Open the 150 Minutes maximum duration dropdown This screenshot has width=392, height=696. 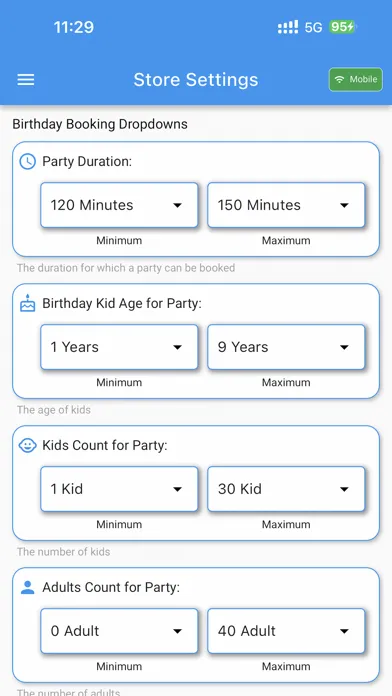tap(286, 205)
